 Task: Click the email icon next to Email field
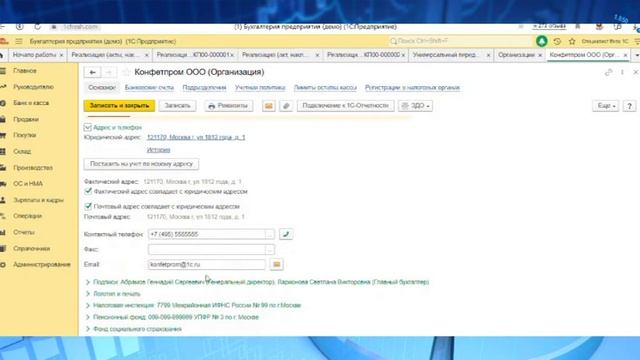click(x=276, y=264)
